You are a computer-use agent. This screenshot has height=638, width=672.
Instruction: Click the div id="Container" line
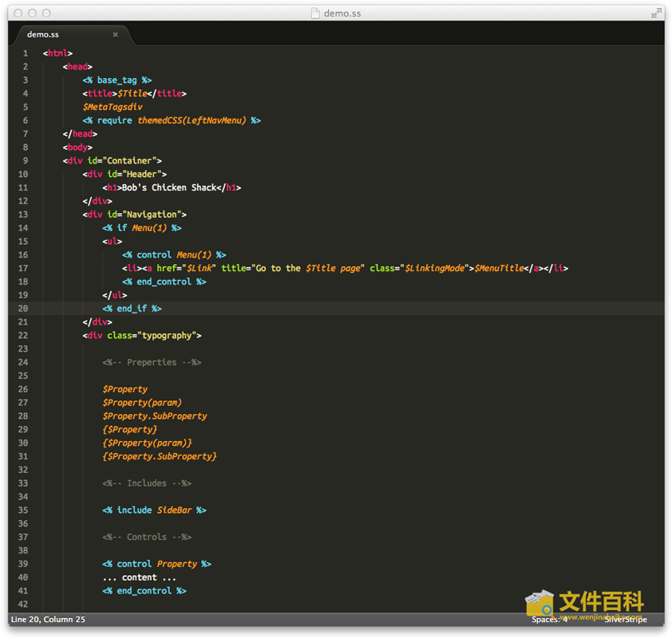[113, 160]
